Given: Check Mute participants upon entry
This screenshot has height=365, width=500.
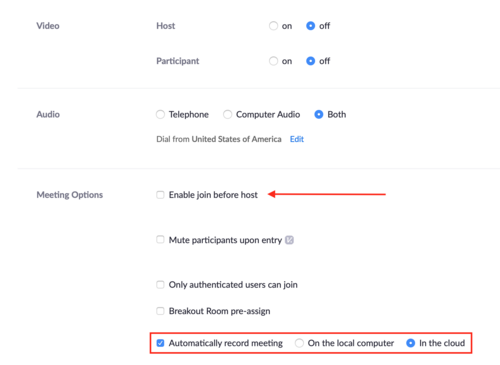Looking at the screenshot, I should 160,240.
